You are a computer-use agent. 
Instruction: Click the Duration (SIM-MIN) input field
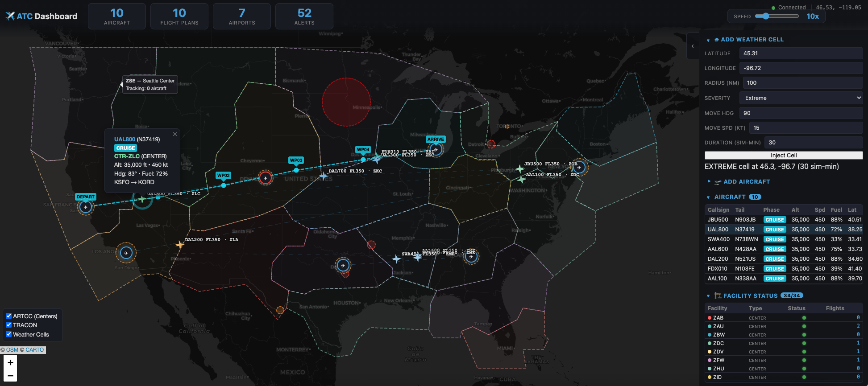[814, 143]
